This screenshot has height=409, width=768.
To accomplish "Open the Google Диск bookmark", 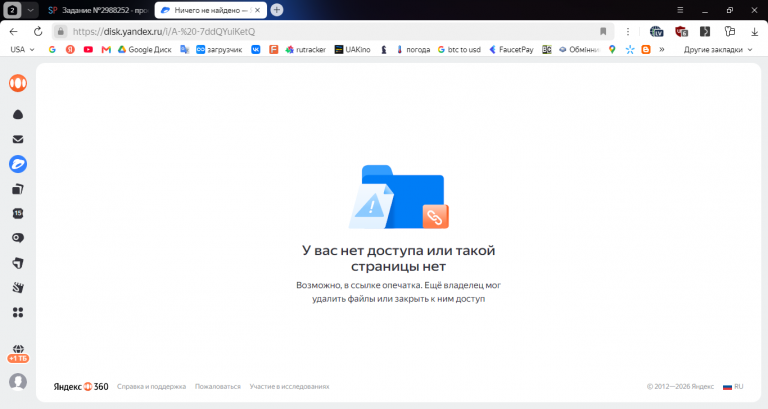I will tap(144, 49).
